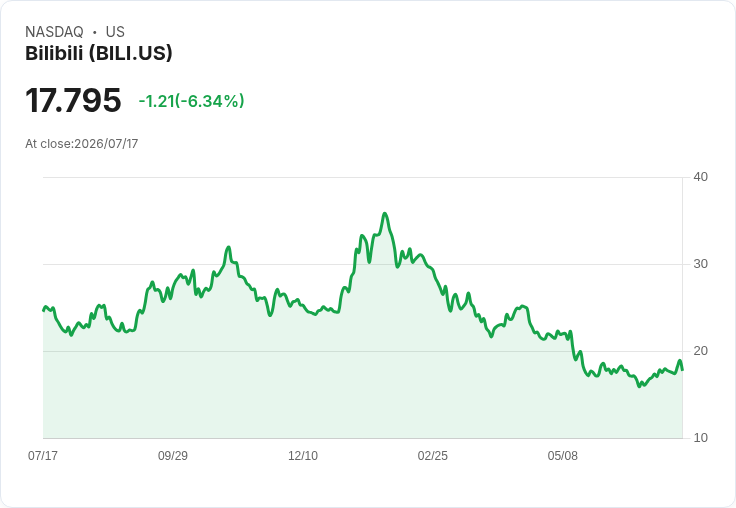
Task: Click the 10 y-axis price label
Action: [700, 438]
